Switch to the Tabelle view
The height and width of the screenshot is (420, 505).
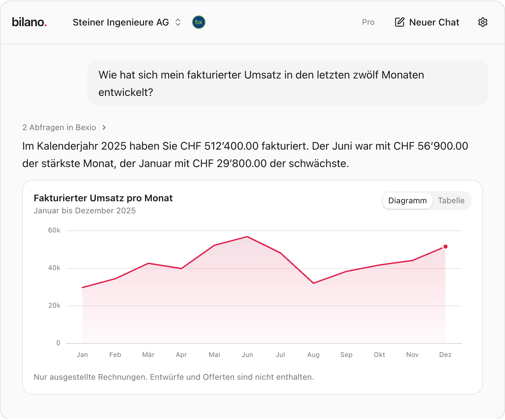point(451,201)
